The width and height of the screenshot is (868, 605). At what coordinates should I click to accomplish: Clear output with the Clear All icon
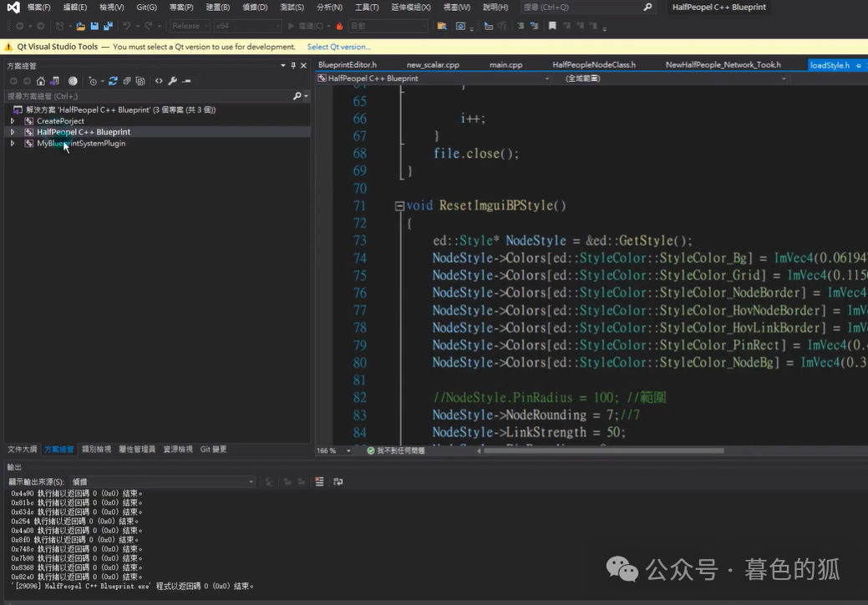(x=319, y=481)
